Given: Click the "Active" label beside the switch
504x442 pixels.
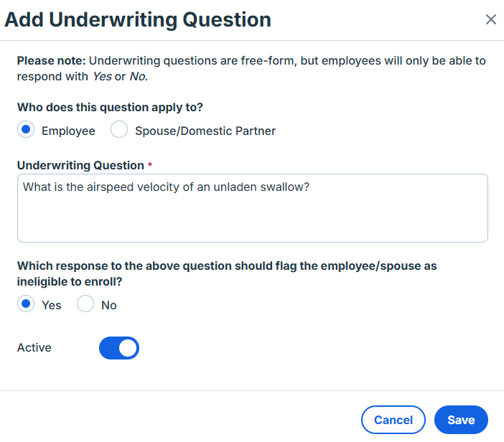Looking at the screenshot, I should 34,348.
